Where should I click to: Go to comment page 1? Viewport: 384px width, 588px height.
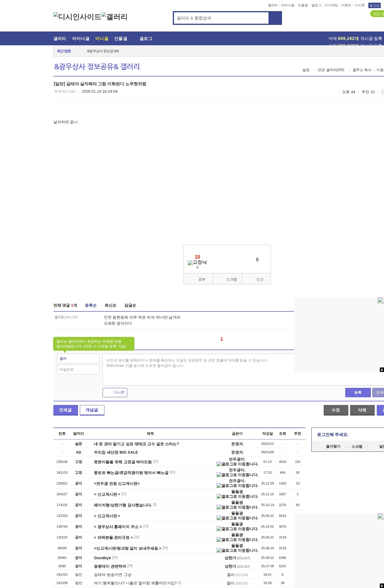222,339
